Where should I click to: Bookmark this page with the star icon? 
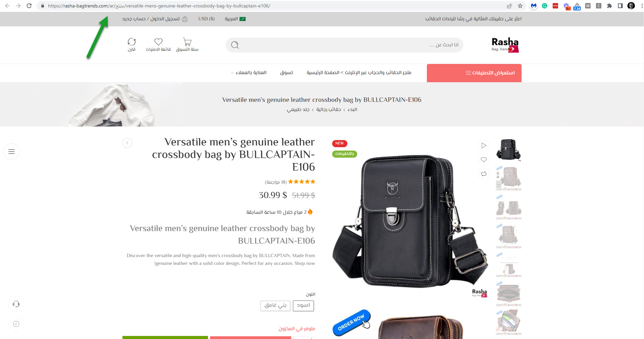click(520, 6)
